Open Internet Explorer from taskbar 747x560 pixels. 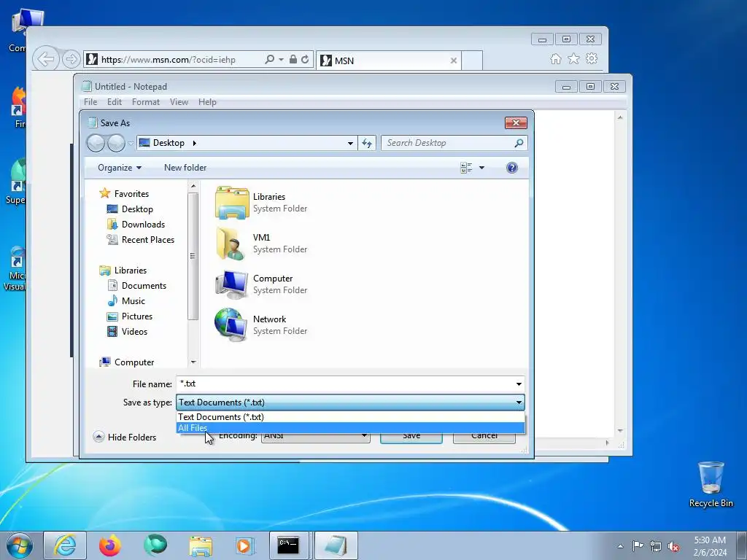(x=65, y=545)
